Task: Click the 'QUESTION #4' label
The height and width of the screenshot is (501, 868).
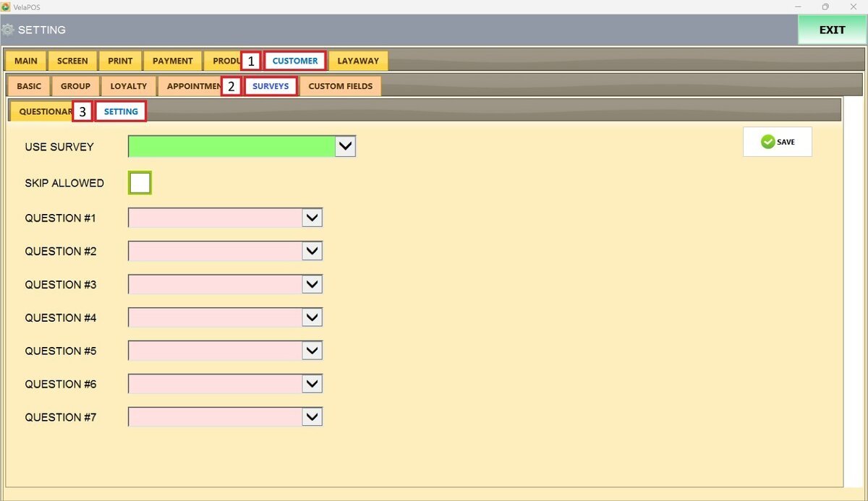Action: (x=61, y=317)
